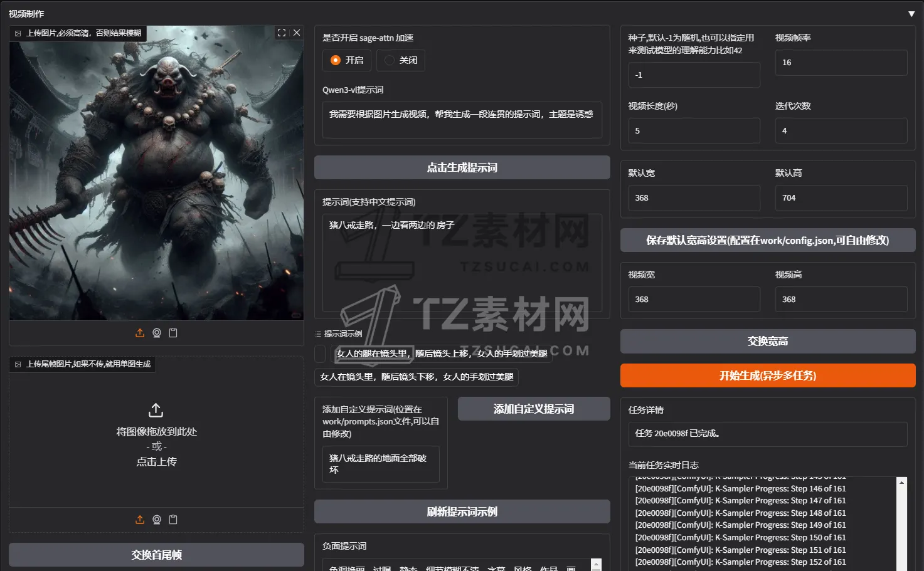The height and width of the screenshot is (571, 924).
Task: Click up arrow on task log scrollbar
Action: (902, 483)
